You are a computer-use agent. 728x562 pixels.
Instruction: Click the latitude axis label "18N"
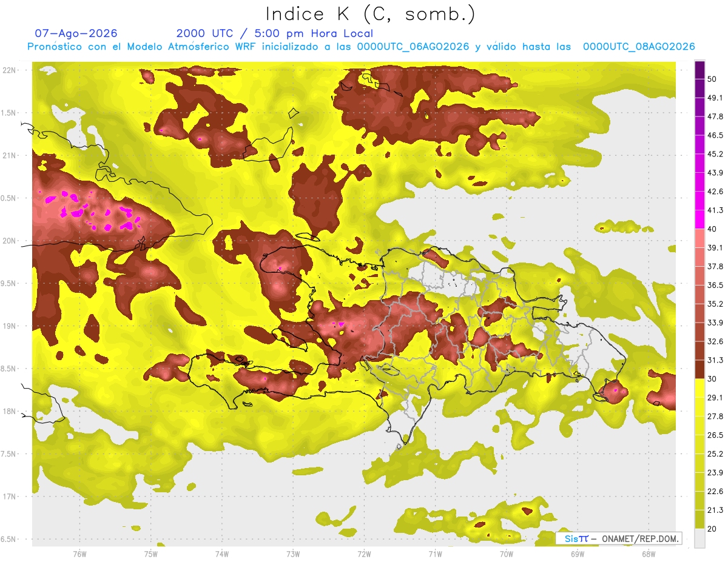[10, 411]
